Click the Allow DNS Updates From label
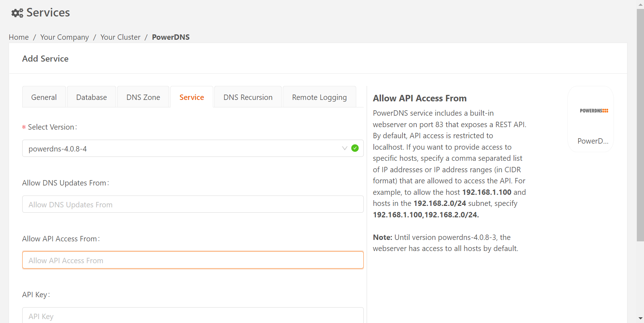This screenshot has width=644, height=323. click(x=65, y=183)
